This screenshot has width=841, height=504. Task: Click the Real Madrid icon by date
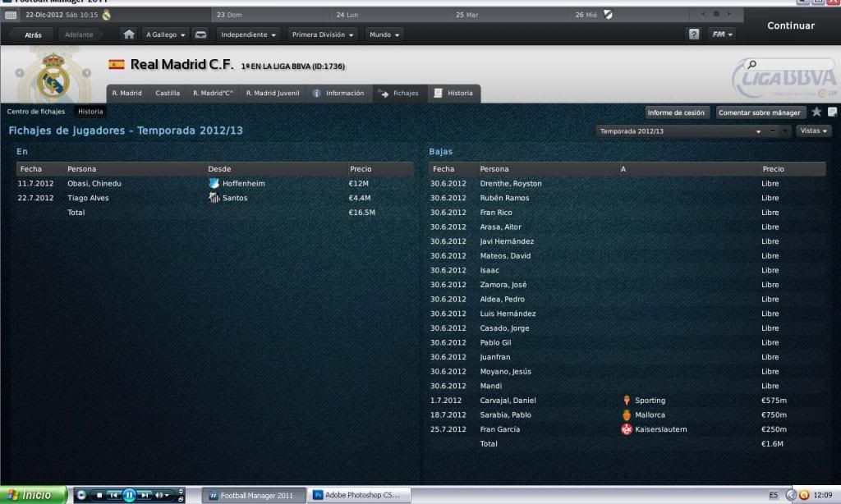(x=106, y=15)
